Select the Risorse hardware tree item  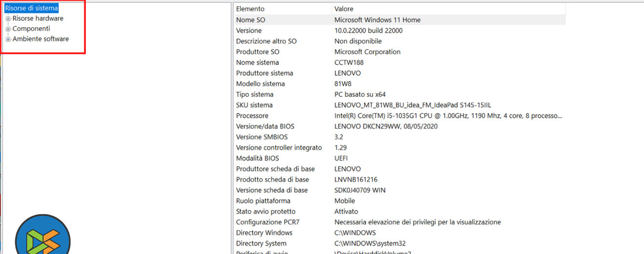pos(38,19)
